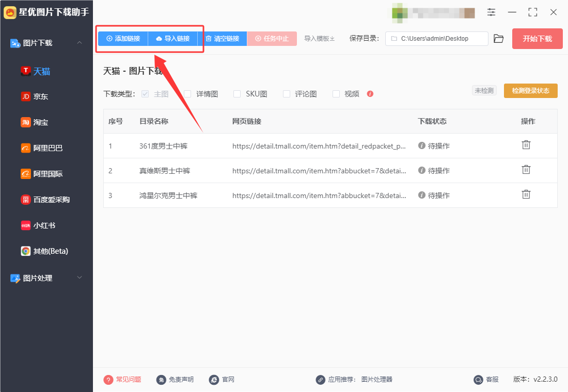Screen dimensions: 568x392
Task: Enable the 评论图 checkbox
Action: coord(287,94)
